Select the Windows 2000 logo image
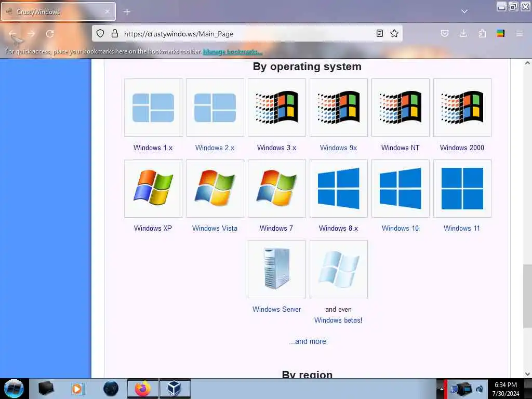 click(462, 108)
